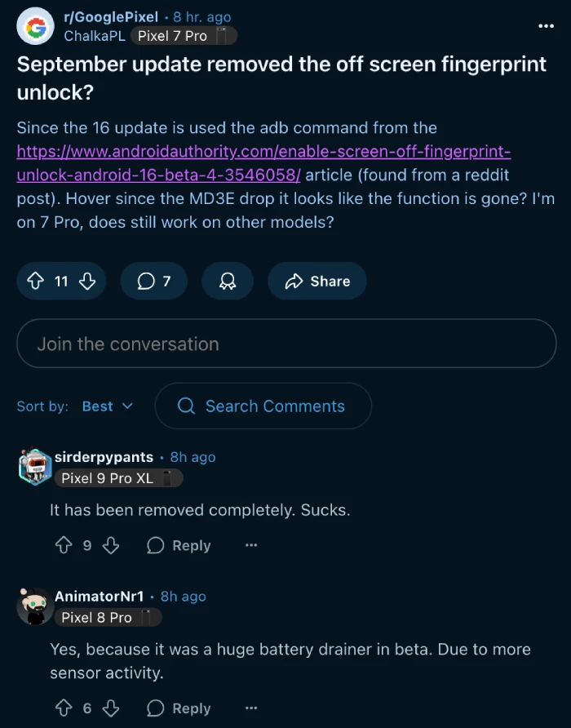Downvote the main post
The width and height of the screenshot is (571, 728).
[87, 282]
